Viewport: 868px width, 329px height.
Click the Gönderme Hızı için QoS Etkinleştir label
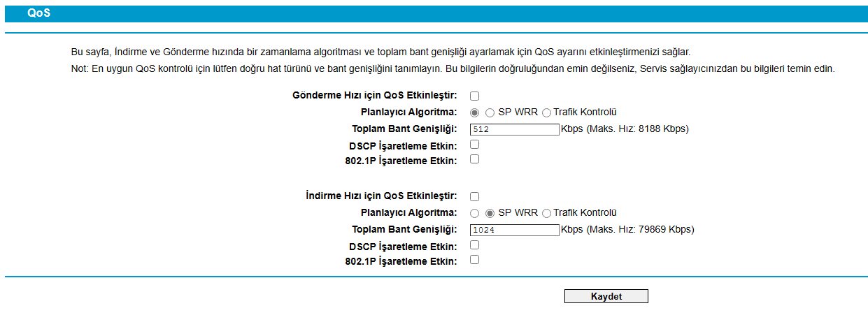(374, 96)
